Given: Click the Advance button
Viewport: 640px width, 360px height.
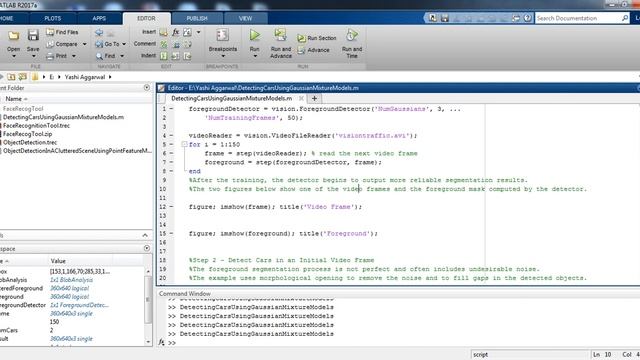Looking at the screenshot, I should click(x=313, y=50).
